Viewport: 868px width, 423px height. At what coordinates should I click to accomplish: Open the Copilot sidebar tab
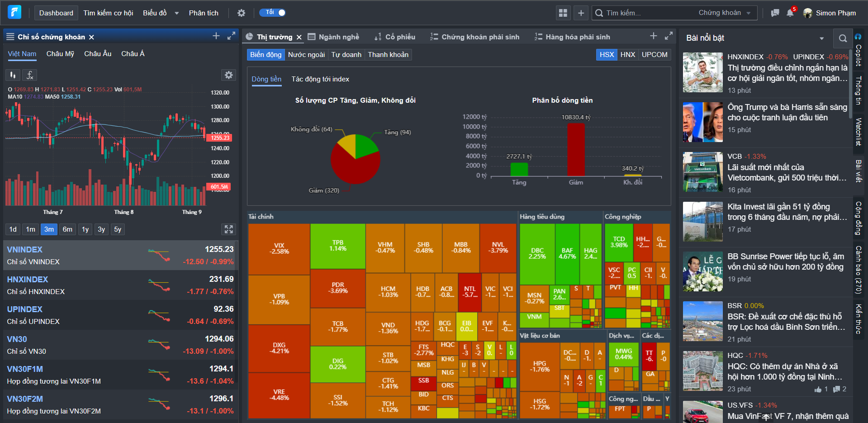tap(858, 50)
